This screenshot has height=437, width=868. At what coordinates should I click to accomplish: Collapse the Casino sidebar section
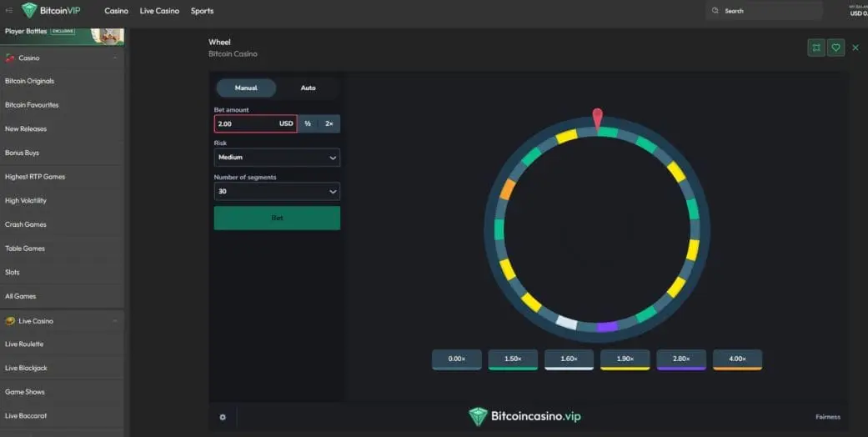point(115,58)
